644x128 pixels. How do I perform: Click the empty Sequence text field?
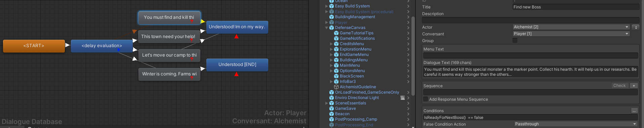pos(531,92)
